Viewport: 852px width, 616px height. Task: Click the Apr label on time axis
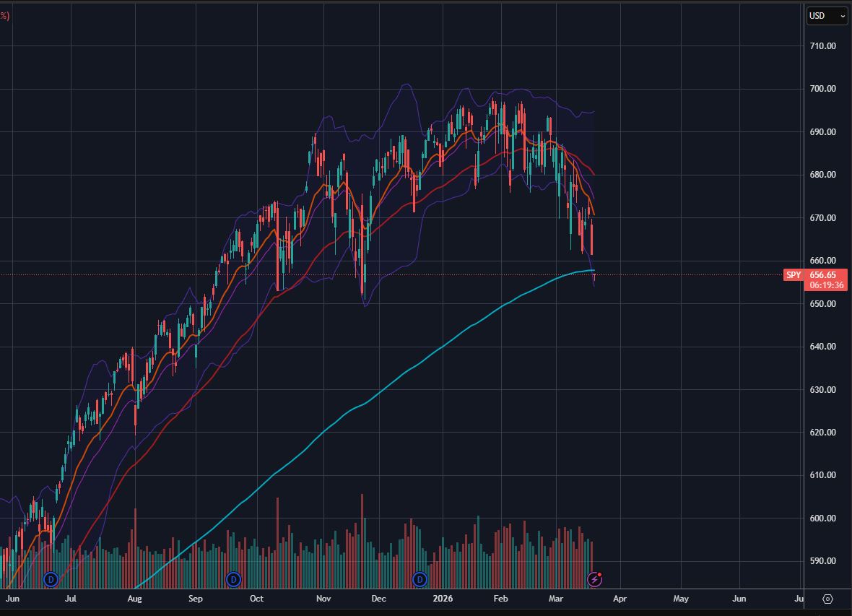620,599
